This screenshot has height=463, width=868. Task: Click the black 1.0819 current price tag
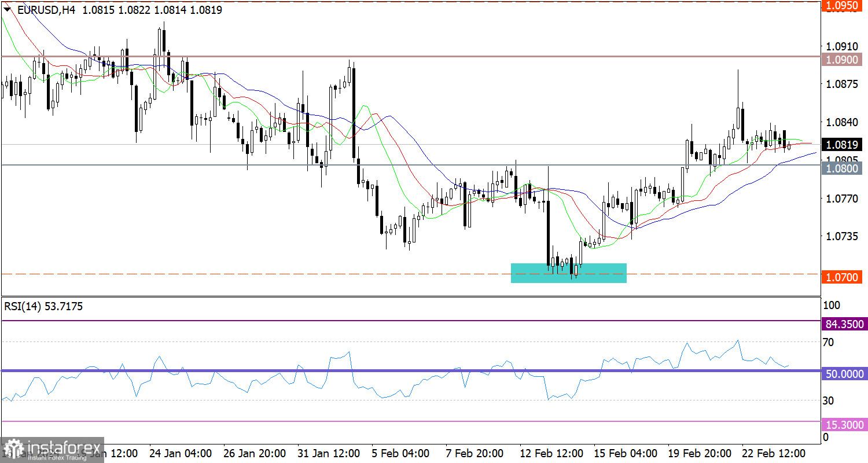click(843, 145)
